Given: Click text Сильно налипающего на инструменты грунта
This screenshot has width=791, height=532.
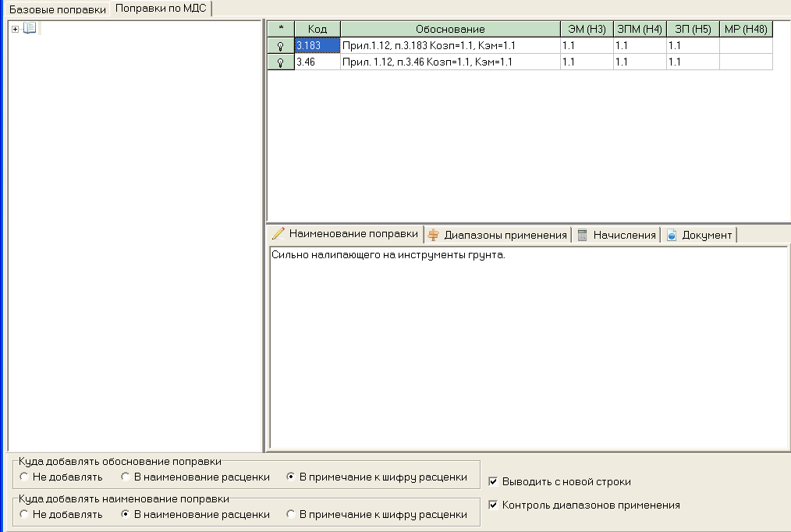Looking at the screenshot, I should point(388,255).
